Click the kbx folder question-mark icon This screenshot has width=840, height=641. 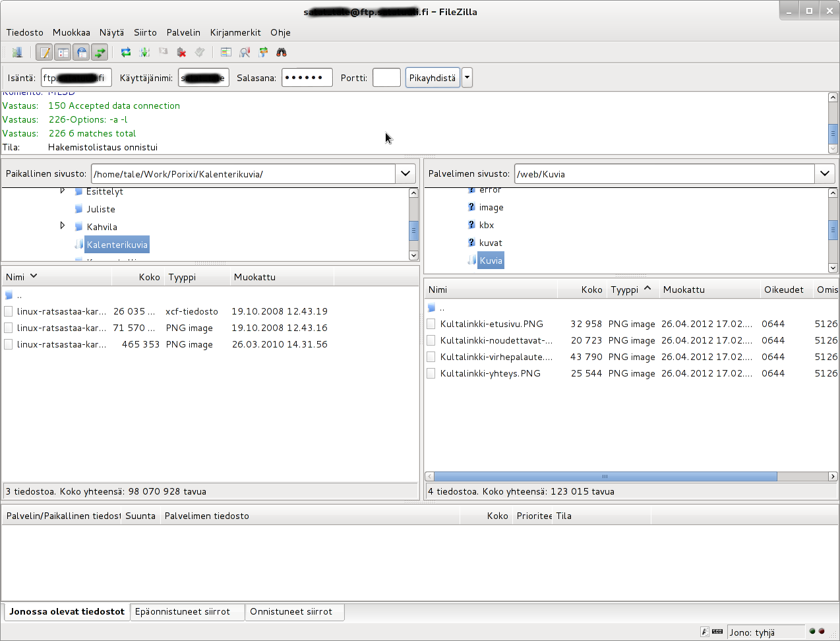point(471,225)
